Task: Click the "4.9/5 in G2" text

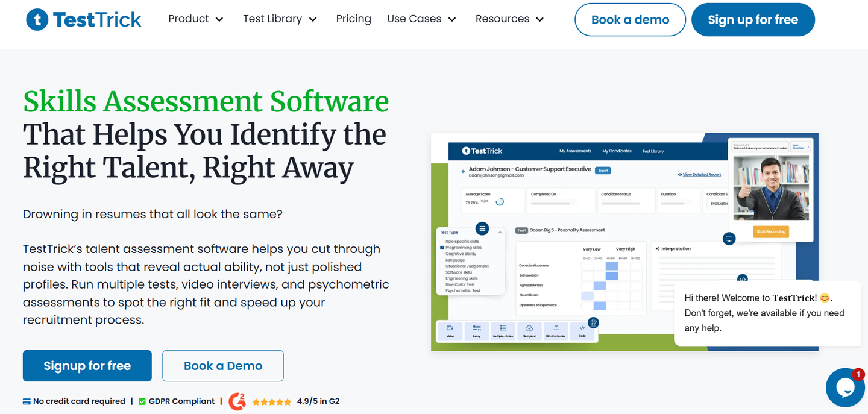Action: (318, 401)
